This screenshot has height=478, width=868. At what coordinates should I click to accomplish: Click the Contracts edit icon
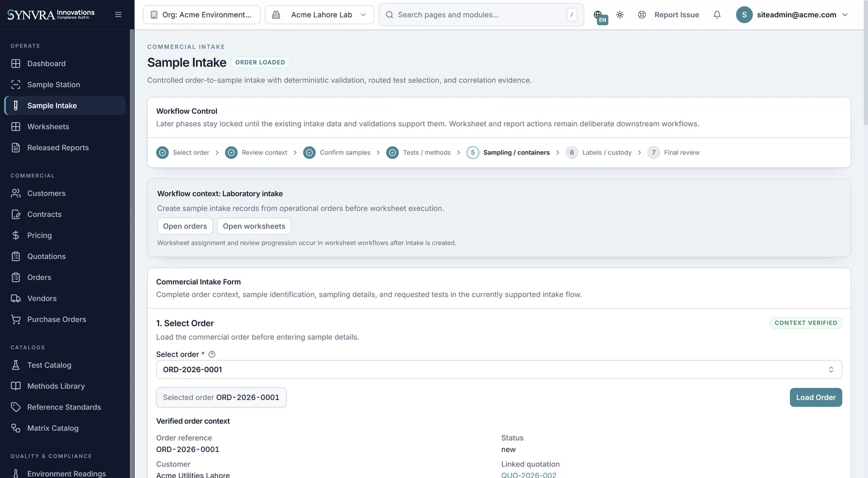coord(16,215)
